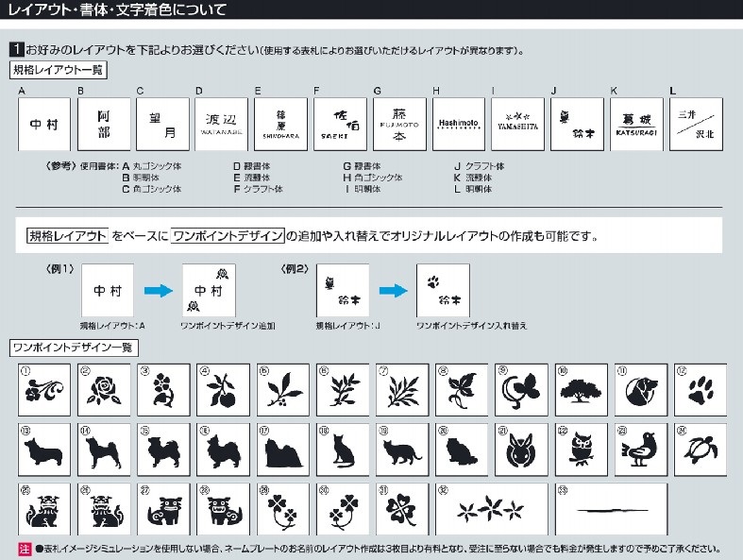
Task: Select layout K with KATSURAGI text
Action: coord(637,124)
